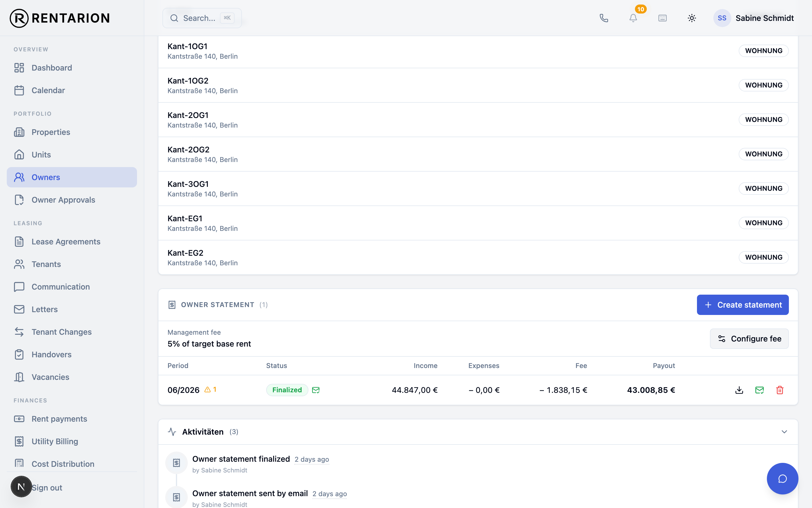The image size is (812, 508).
Task: Click the Payout column header
Action: point(664,365)
